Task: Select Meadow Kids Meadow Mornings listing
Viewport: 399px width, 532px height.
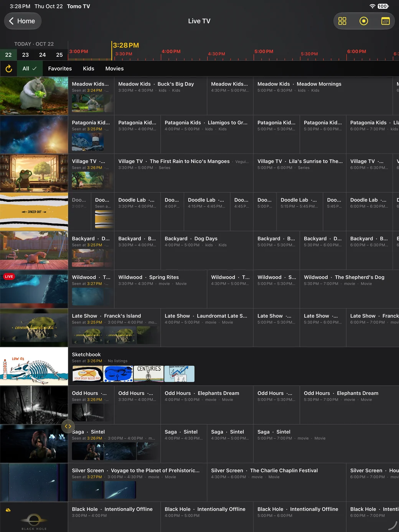Action: click(323, 96)
